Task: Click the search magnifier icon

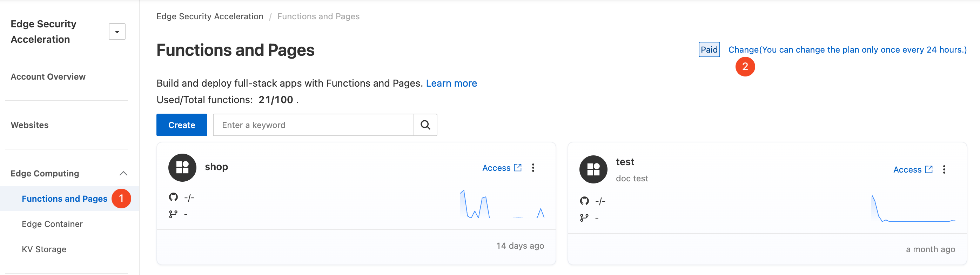Action: point(425,125)
